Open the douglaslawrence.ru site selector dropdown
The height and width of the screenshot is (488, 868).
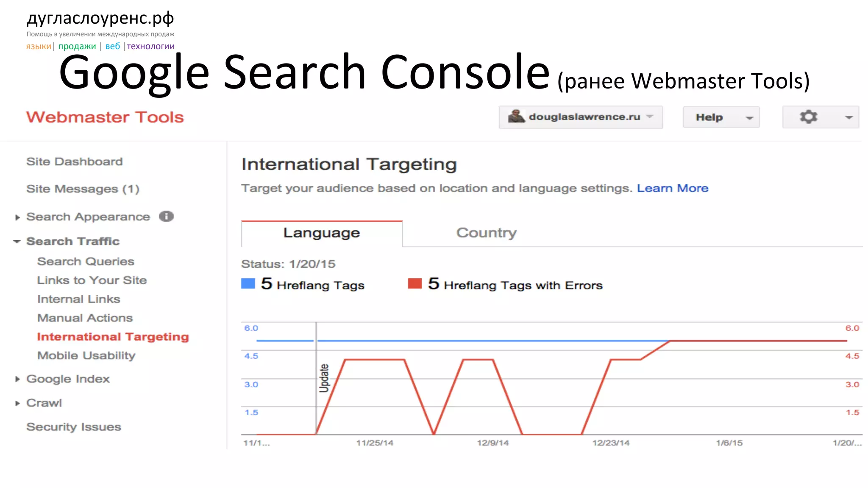[x=584, y=117]
